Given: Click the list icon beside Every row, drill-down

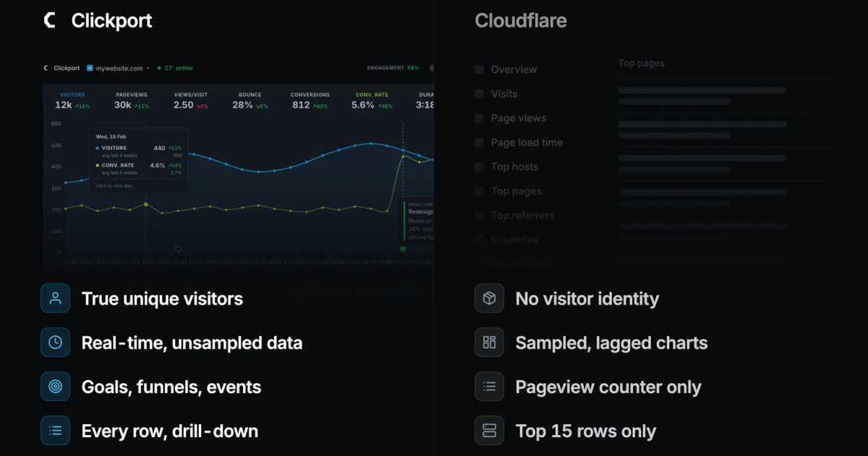Looking at the screenshot, I should tap(56, 431).
